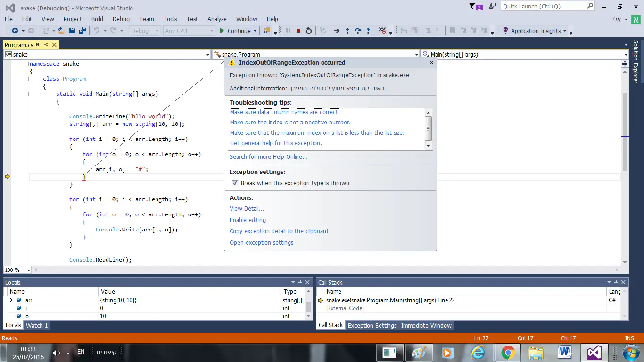Click the Restart debugging icon
Screen dimensions: 644x362
click(309, 31)
